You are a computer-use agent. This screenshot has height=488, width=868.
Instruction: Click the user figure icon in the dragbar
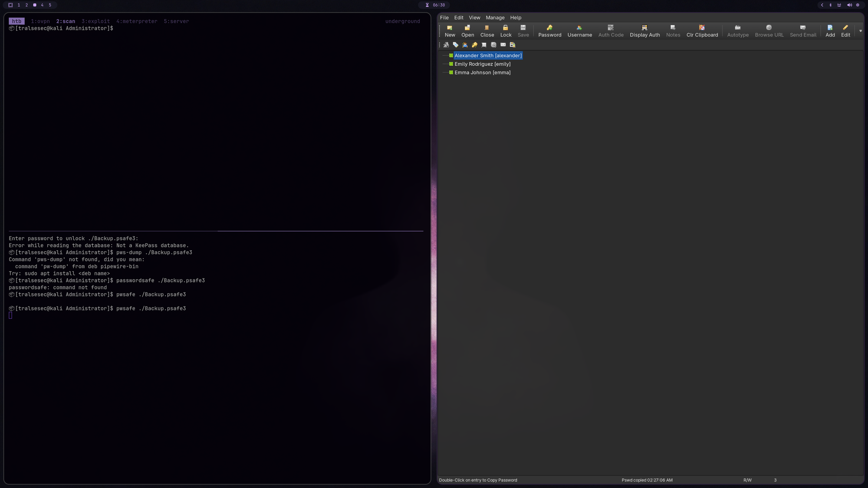click(465, 45)
